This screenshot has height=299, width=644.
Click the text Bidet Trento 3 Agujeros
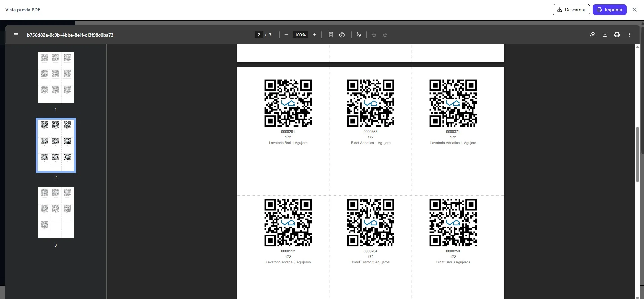pos(370,262)
